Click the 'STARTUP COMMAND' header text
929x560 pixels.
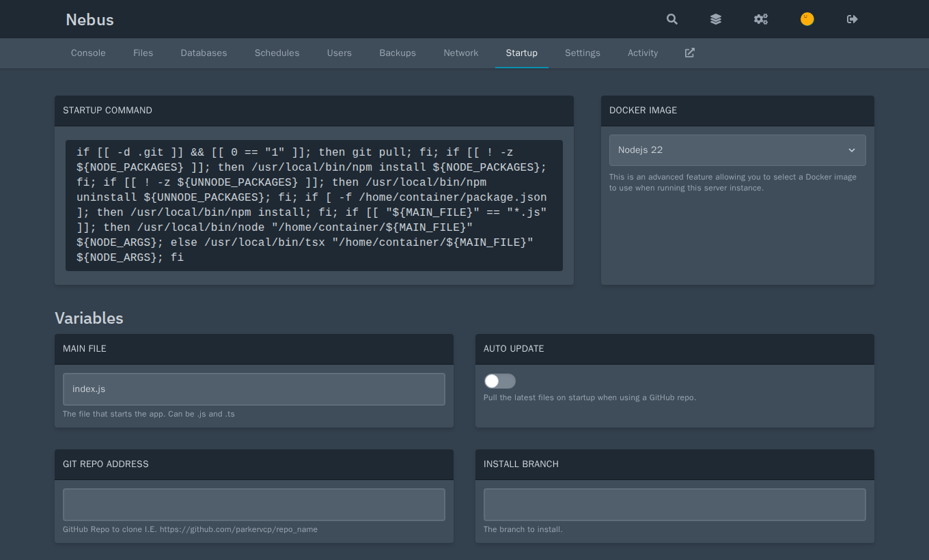coord(107,110)
